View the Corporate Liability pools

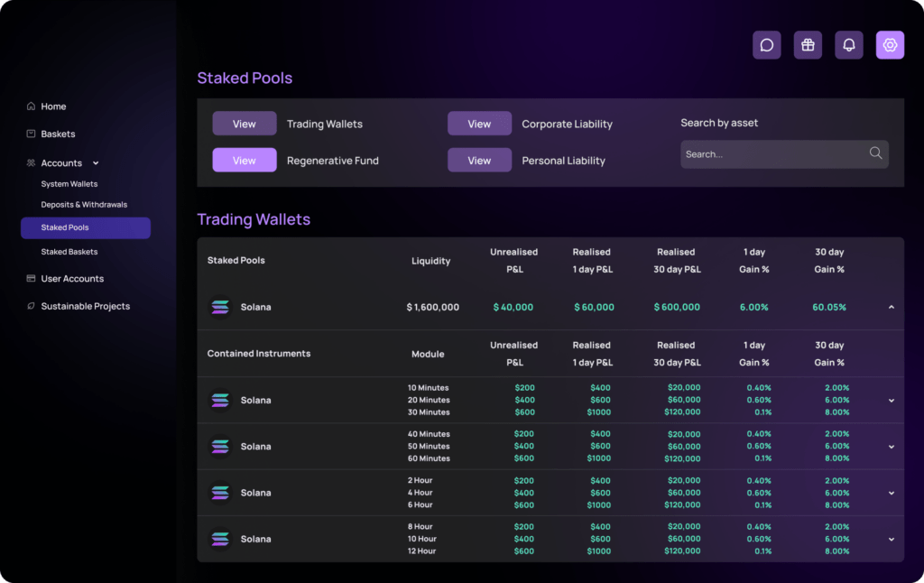tap(479, 124)
